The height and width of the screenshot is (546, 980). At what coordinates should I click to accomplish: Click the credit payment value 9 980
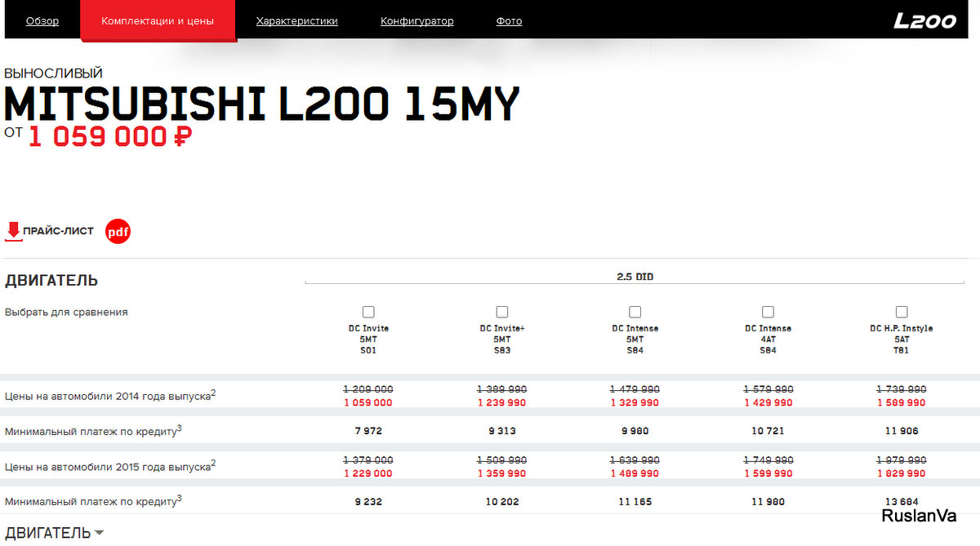635,431
